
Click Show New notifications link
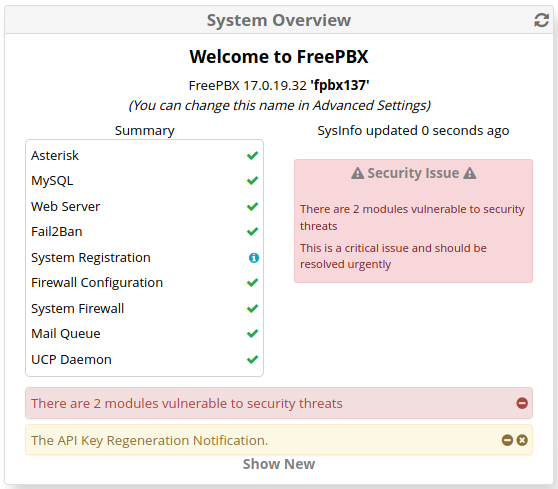pos(279,464)
